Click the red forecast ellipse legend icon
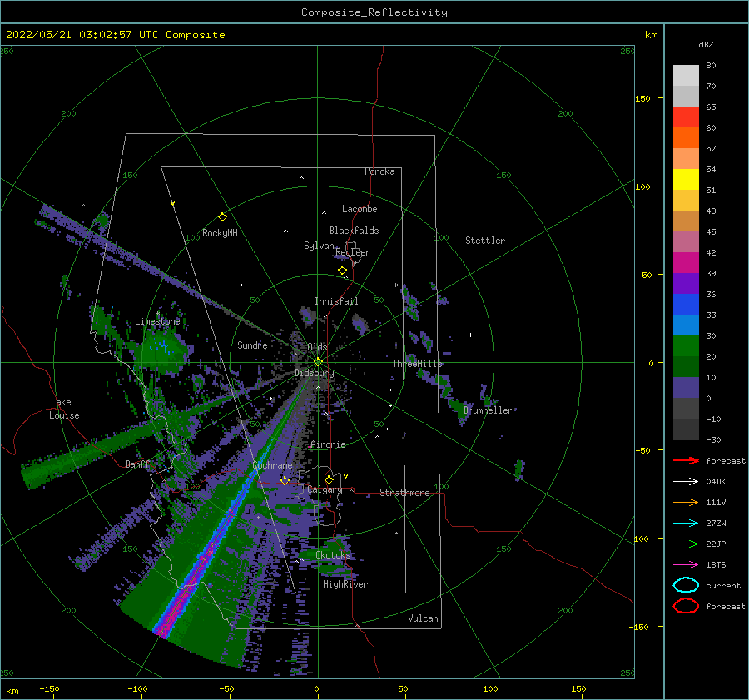The width and height of the screenshot is (749, 700). pos(686,606)
